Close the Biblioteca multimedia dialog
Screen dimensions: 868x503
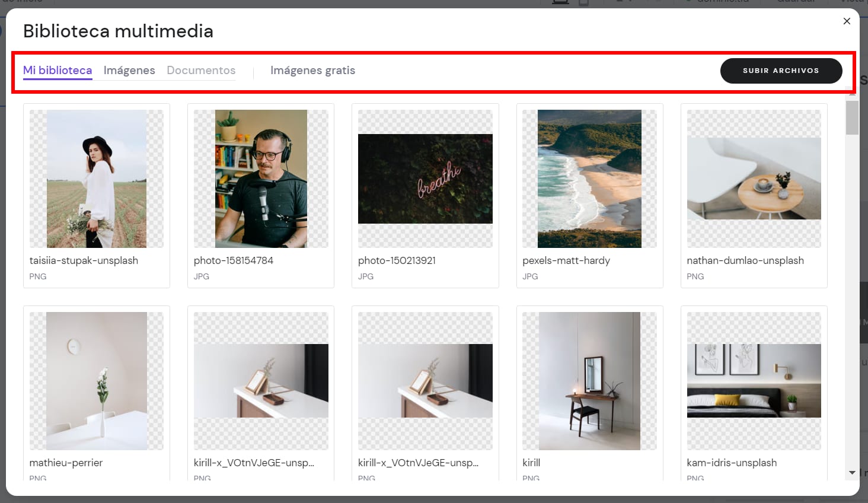[847, 21]
